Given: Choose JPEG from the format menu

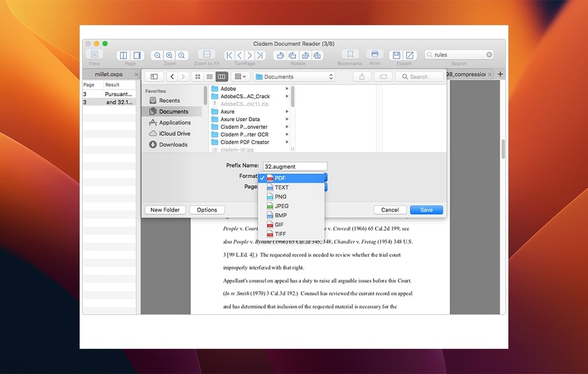Looking at the screenshot, I should point(282,206).
